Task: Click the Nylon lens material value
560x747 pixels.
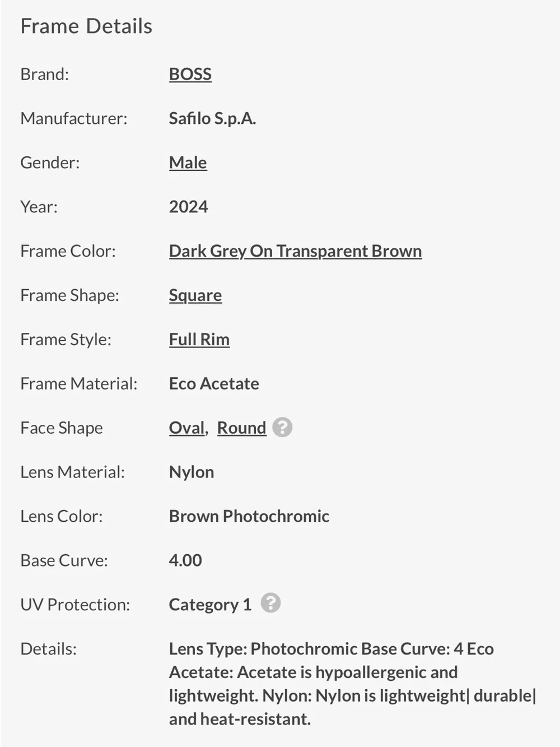Action: [192, 472]
